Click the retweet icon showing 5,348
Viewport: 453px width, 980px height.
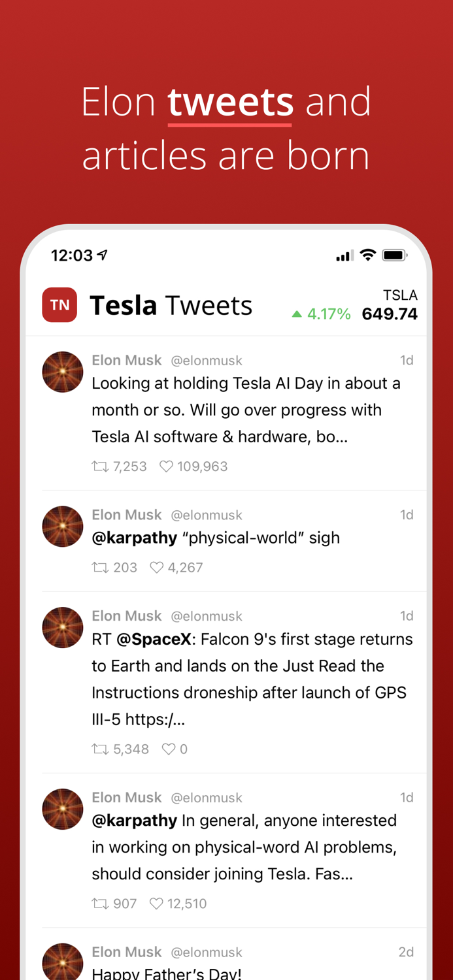99,749
